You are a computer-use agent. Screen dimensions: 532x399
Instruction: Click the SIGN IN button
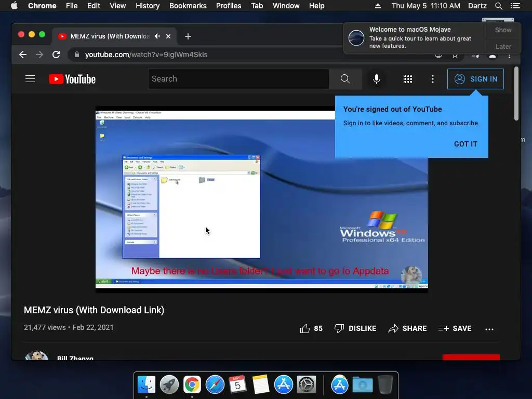475,79
